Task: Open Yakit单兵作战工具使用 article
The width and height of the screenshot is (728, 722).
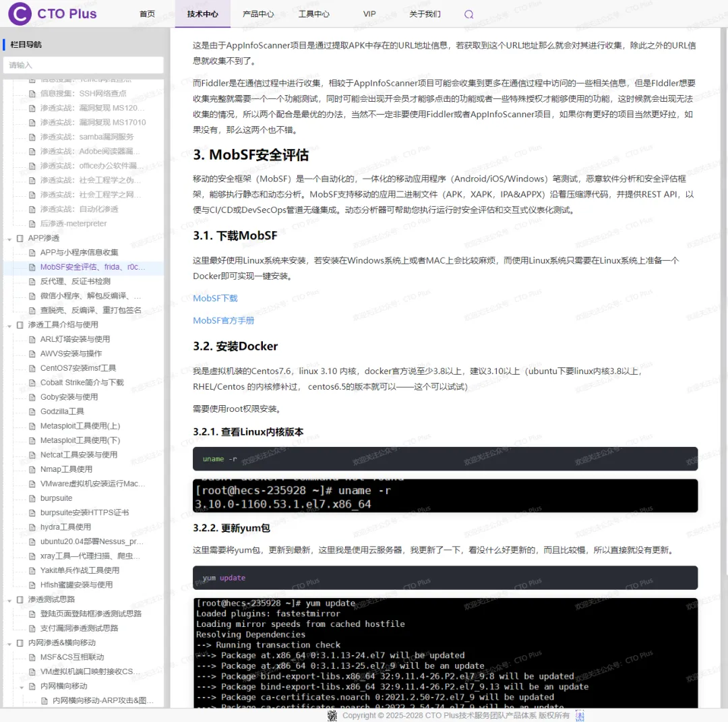Action: pos(80,570)
